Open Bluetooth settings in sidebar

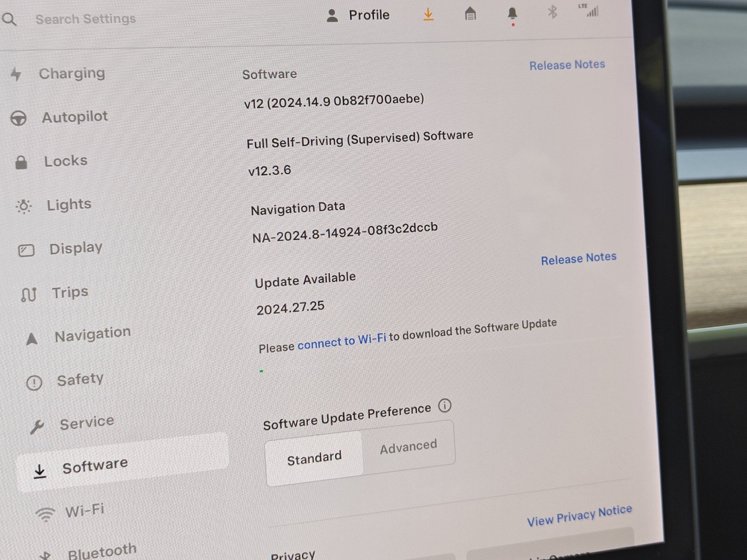102,551
